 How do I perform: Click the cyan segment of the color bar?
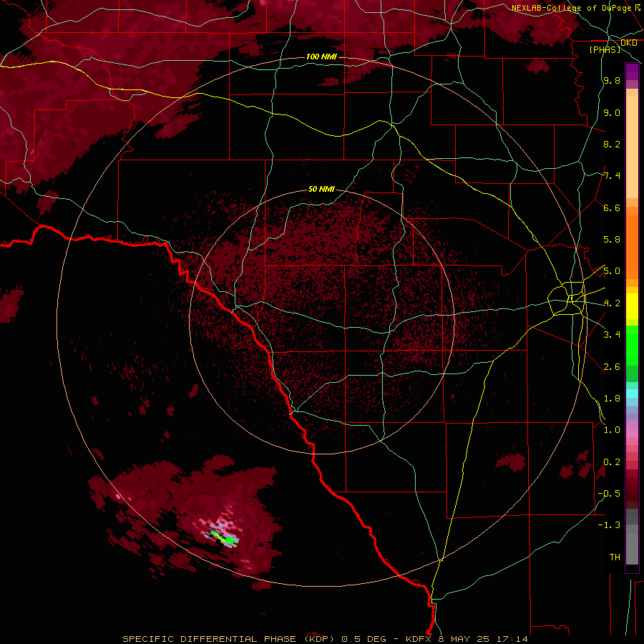(632, 393)
